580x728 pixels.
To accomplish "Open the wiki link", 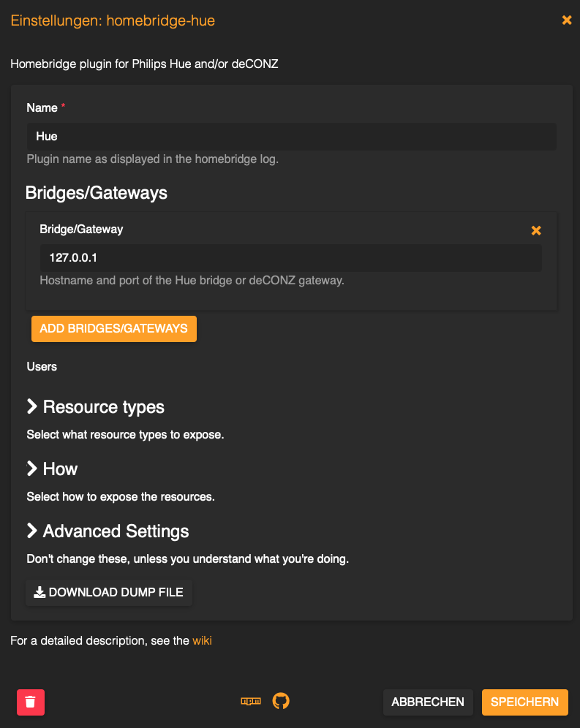I will coord(202,641).
